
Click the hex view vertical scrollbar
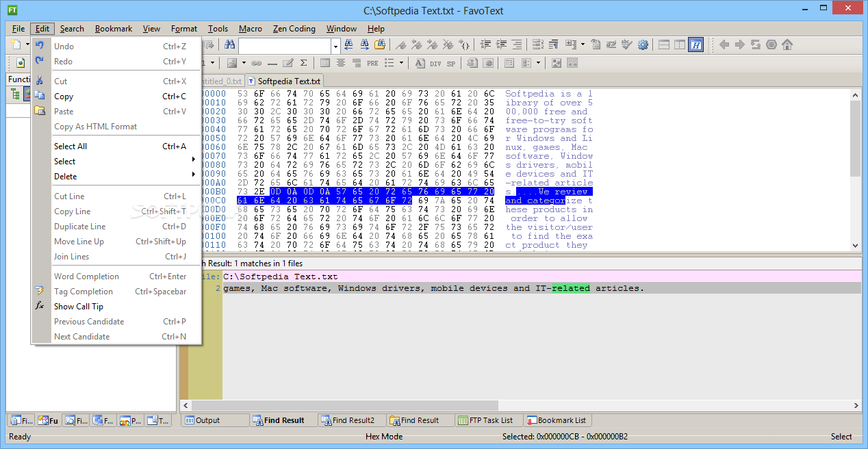coord(855,169)
